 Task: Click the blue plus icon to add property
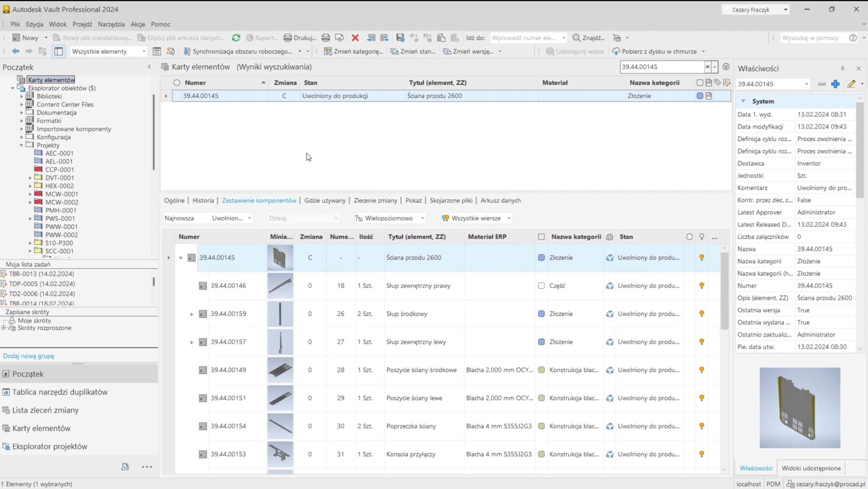coord(835,84)
